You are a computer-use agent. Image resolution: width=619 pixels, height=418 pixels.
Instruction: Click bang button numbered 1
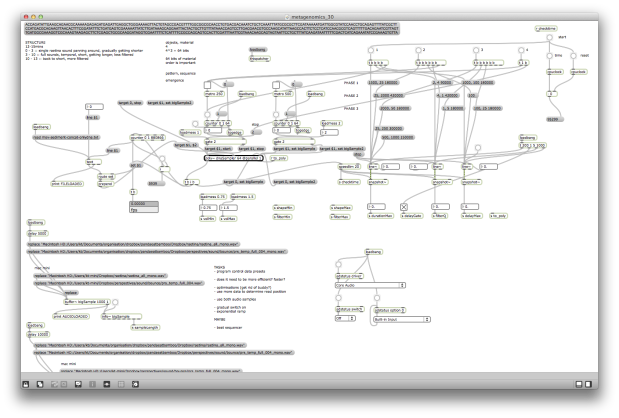click(x=371, y=50)
